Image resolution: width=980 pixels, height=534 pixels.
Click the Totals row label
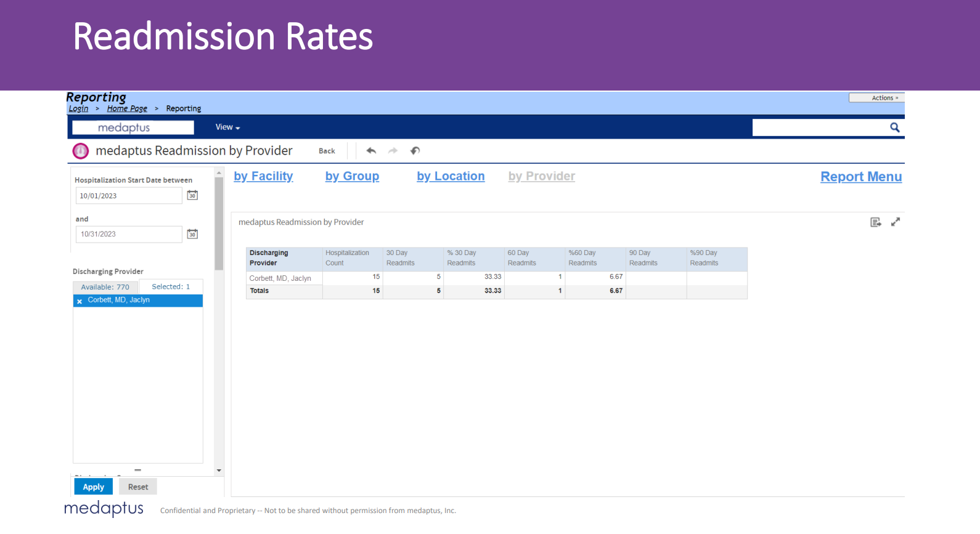(259, 291)
